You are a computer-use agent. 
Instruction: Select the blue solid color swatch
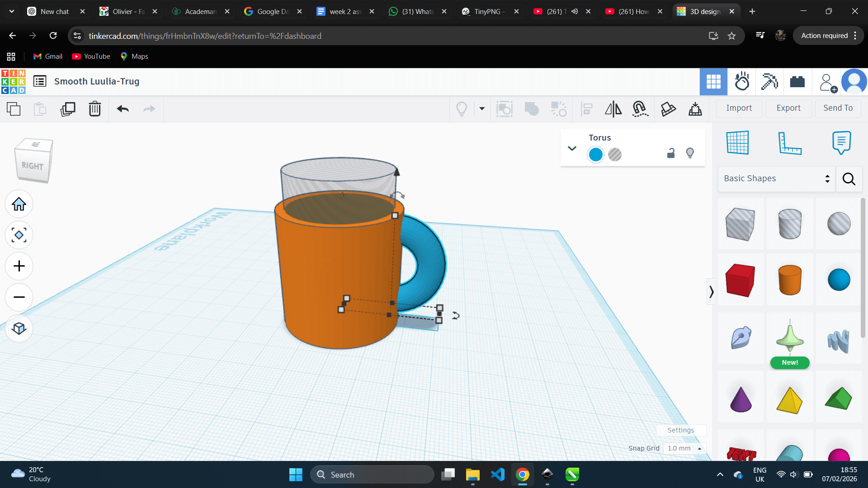596,155
